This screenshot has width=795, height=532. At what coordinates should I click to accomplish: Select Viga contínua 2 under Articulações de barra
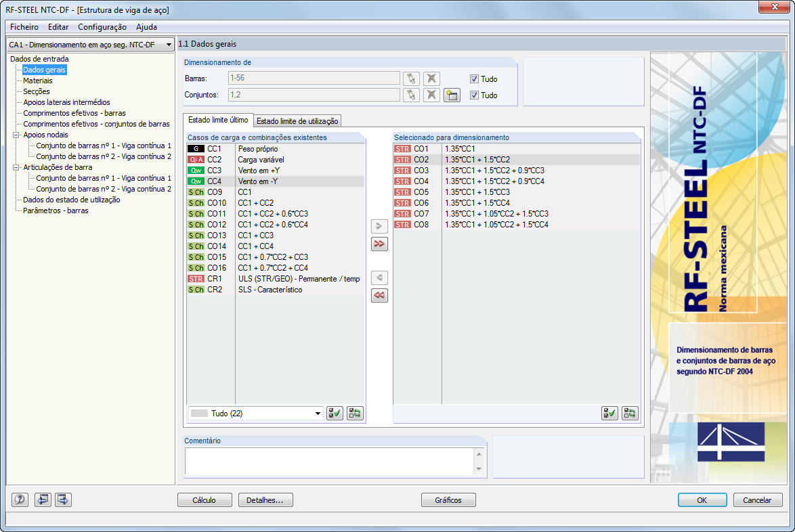click(104, 189)
